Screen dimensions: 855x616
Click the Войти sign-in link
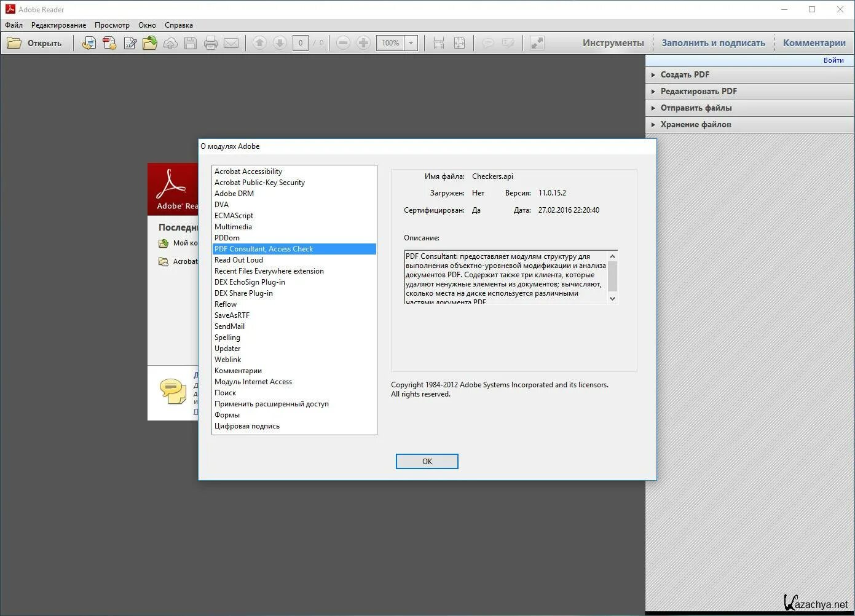coord(833,60)
